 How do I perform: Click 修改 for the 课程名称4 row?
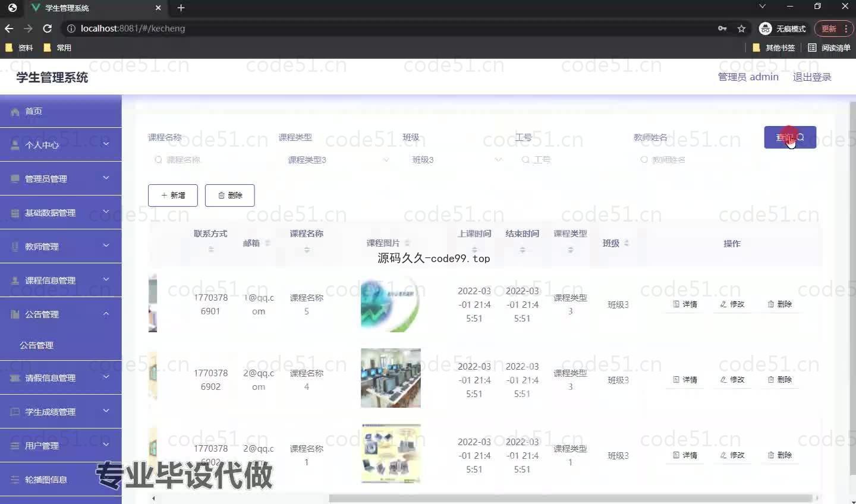[x=732, y=379]
